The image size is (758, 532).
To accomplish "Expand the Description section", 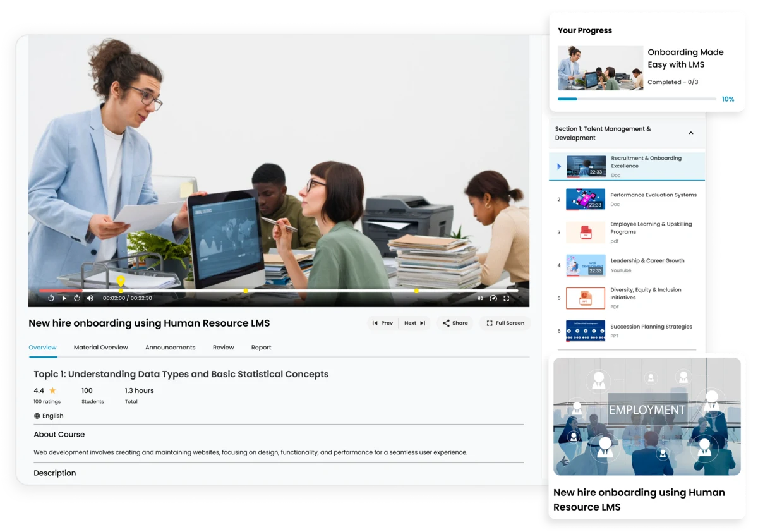I will click(x=54, y=473).
